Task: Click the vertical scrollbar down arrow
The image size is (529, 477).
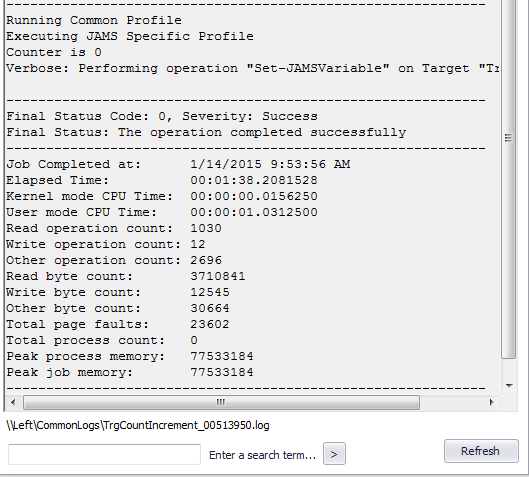Action: tap(509, 385)
